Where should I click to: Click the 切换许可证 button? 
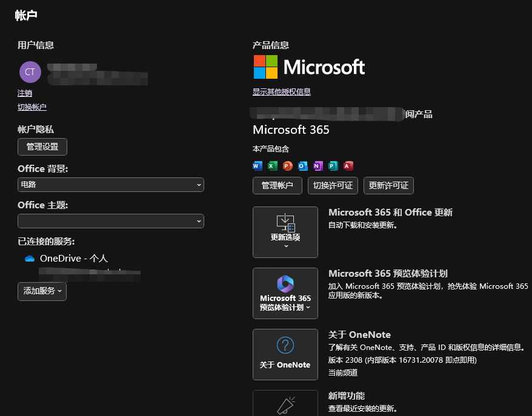(333, 185)
